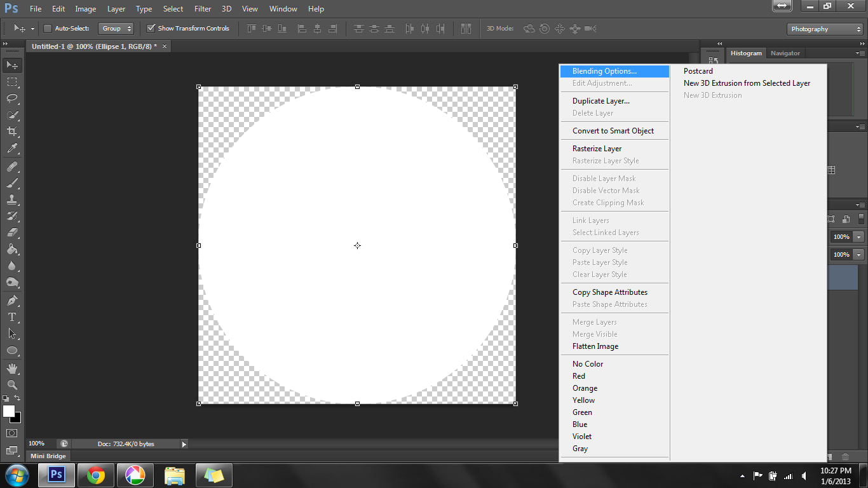
Task: Select the Horizontal Type tool
Action: (12, 316)
